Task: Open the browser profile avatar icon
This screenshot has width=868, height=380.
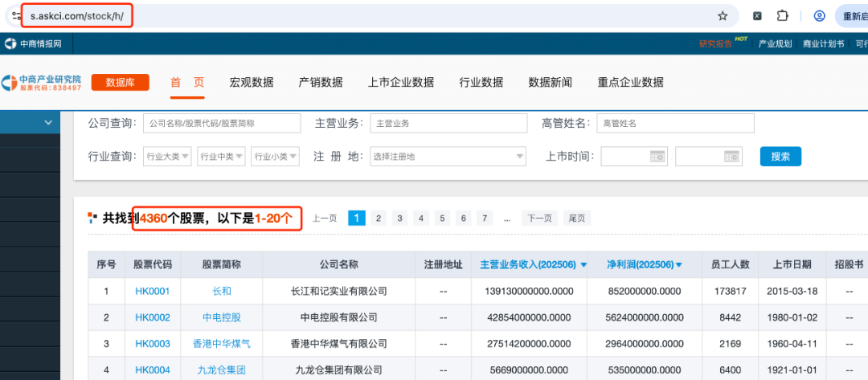Action: pos(819,16)
